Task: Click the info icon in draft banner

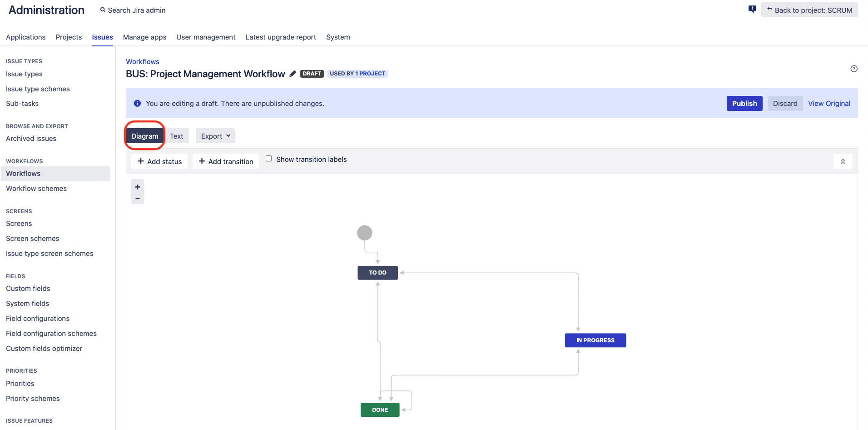Action: pyautogui.click(x=137, y=103)
